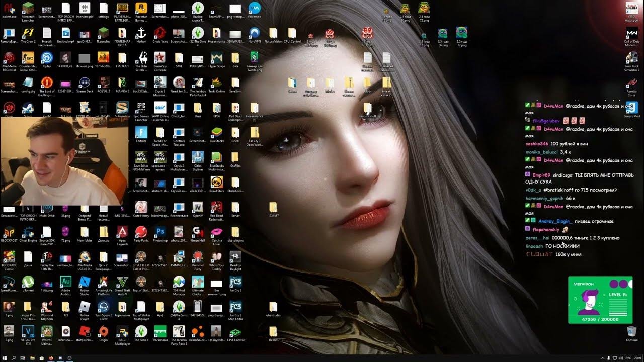
Task: Open the Grand Theft Auto V shortcut
Action: pyautogui.click(x=122, y=282)
